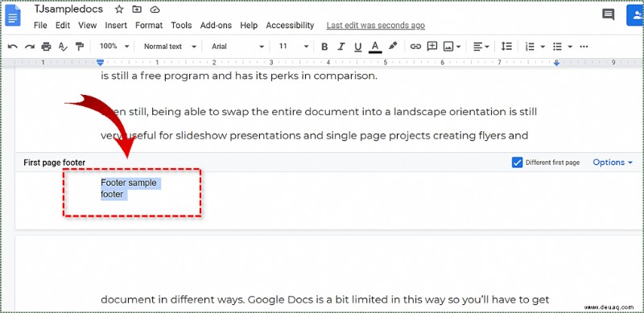Open the View menu

88,26
